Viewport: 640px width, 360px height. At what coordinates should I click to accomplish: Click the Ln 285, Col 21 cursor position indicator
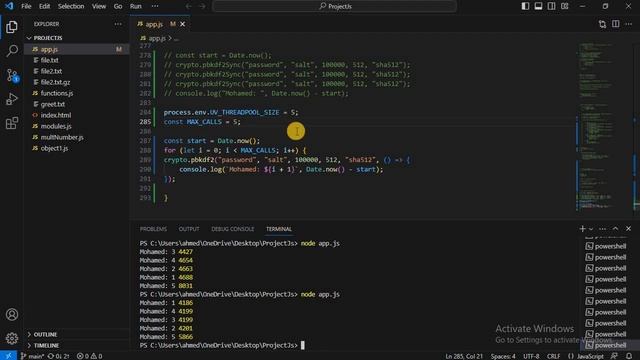tap(464, 356)
